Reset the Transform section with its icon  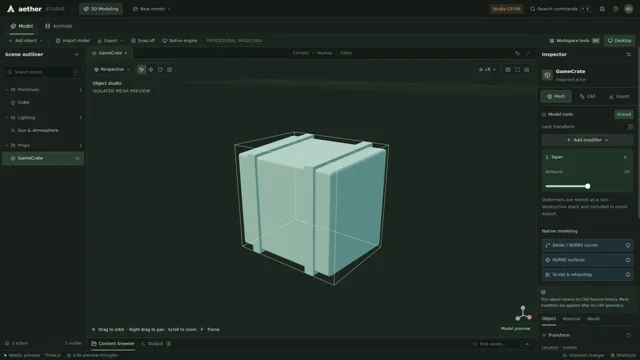[x=629, y=335]
